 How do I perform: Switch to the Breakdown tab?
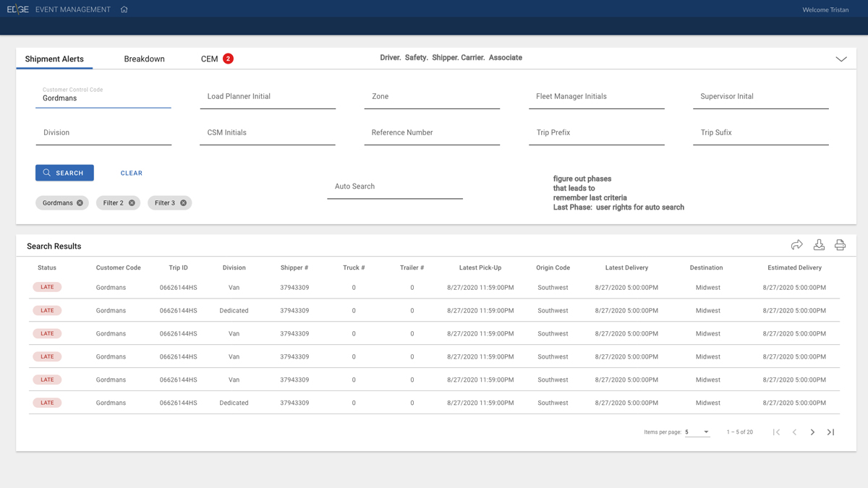(144, 59)
